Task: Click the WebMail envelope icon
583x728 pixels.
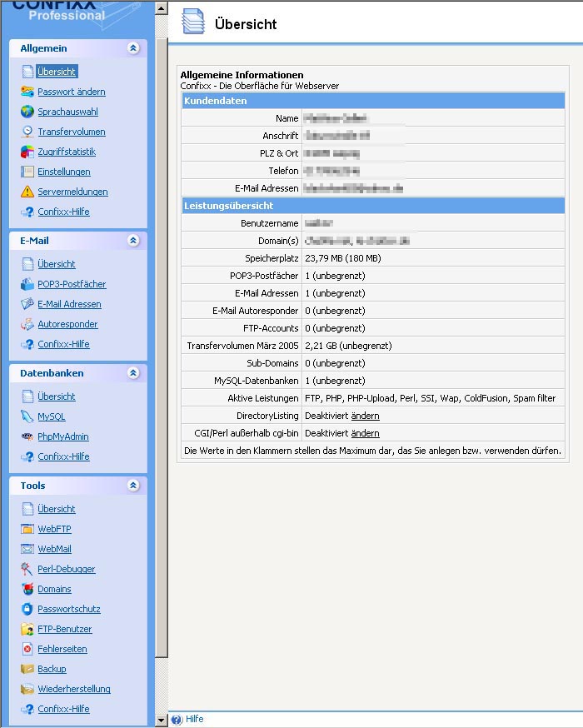Action: 27,549
